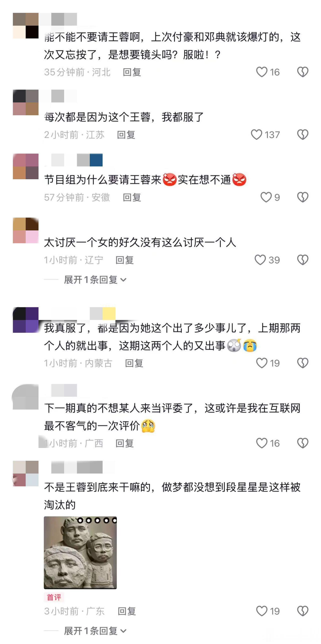321x644 pixels.
Task: Dislike the Jiangsu comment via broken heart
Action: tap(303, 135)
